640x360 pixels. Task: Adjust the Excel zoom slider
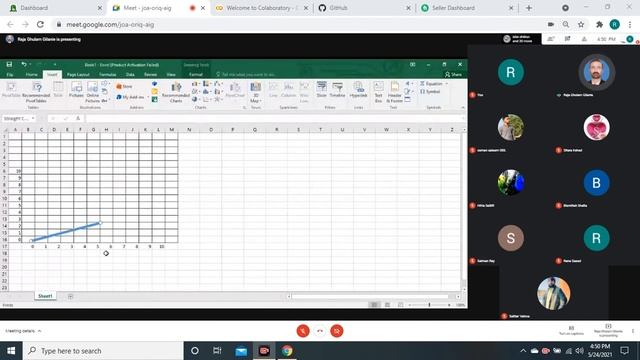(x=429, y=304)
